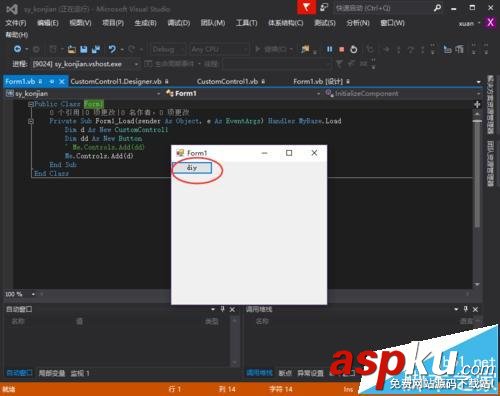500x396 pixels.
Task: Click the diy button in Form1
Action: click(192, 168)
